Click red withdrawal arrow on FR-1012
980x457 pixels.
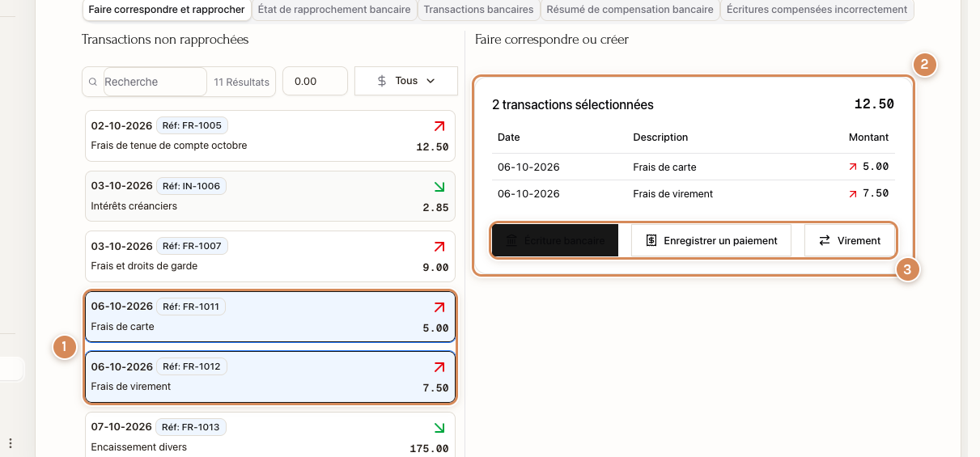coord(439,367)
